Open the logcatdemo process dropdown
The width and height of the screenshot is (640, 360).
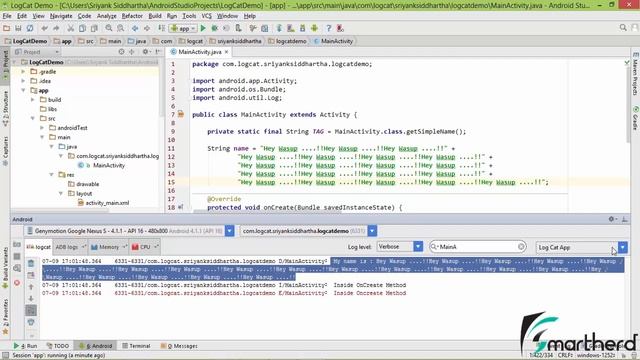[x=372, y=231]
